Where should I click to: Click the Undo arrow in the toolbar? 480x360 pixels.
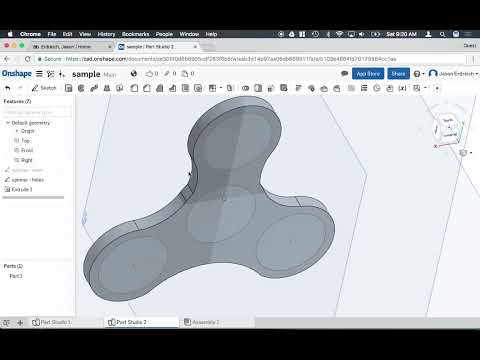point(8,88)
